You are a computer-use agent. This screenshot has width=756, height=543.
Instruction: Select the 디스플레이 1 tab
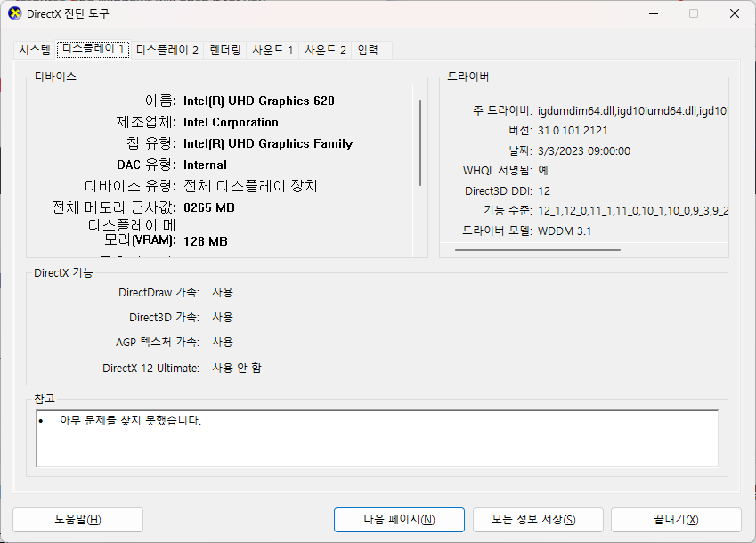pos(93,49)
